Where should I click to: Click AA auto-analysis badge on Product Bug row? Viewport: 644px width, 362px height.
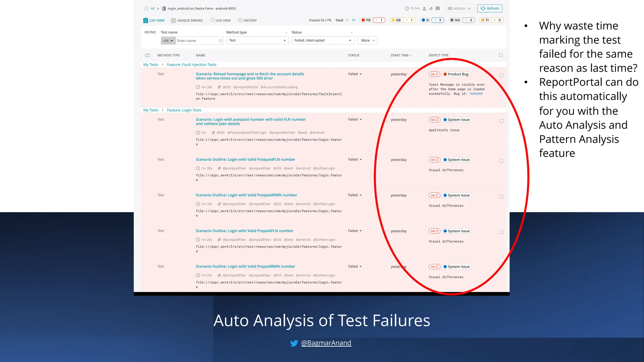click(x=434, y=74)
